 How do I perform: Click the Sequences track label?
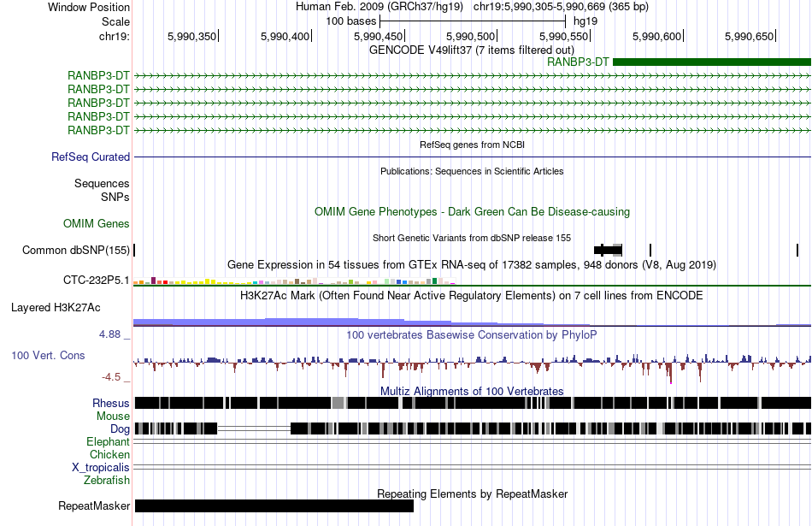pyautogui.click(x=102, y=183)
